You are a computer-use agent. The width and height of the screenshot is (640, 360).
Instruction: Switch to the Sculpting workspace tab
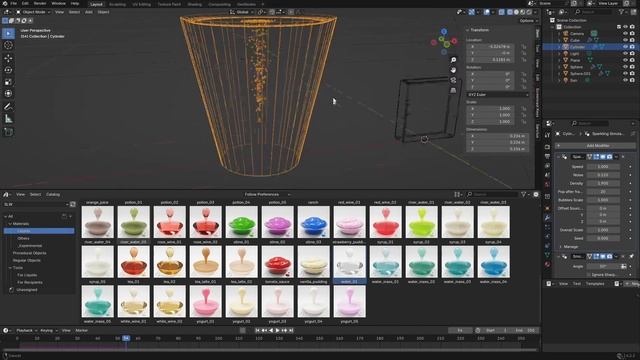(118, 4)
